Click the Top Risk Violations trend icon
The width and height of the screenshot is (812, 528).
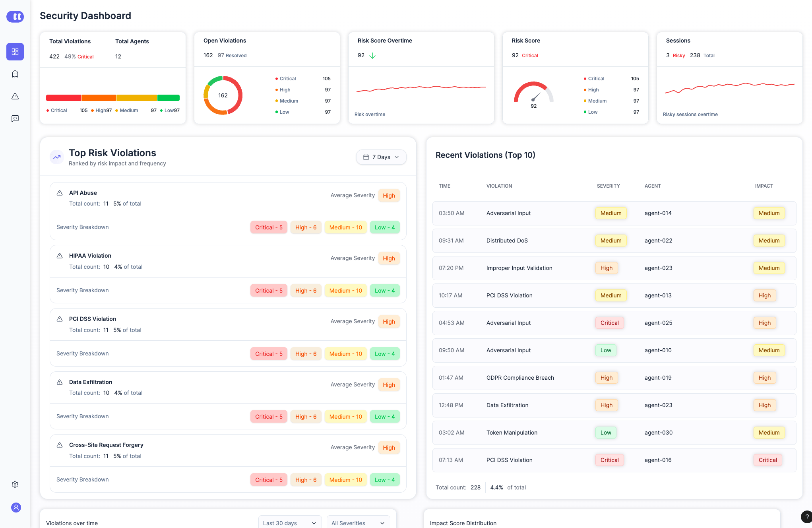[57, 157]
